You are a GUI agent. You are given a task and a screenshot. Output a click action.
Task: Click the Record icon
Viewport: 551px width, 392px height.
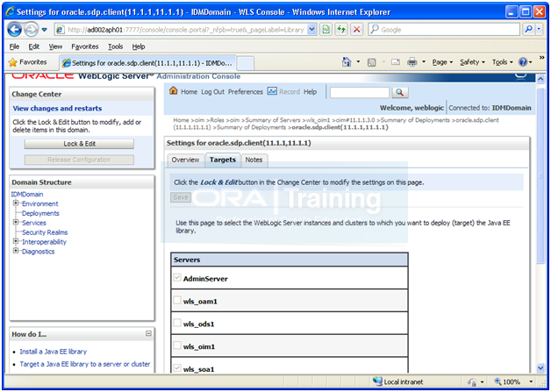[272, 91]
